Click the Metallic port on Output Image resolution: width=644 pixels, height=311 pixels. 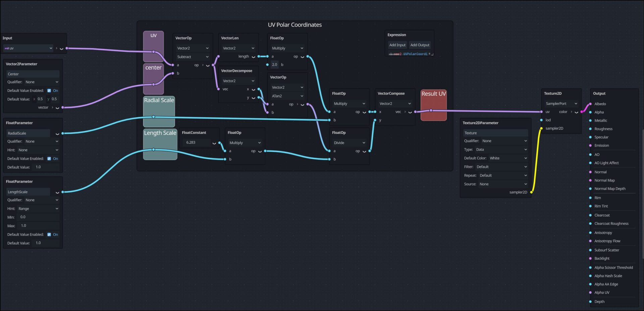coord(590,121)
